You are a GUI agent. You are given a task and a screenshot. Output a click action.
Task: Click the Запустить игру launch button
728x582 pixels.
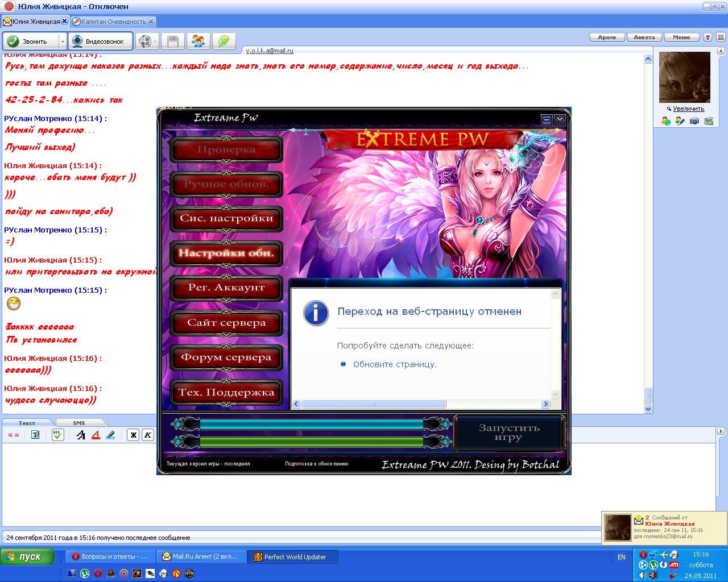[509, 433]
